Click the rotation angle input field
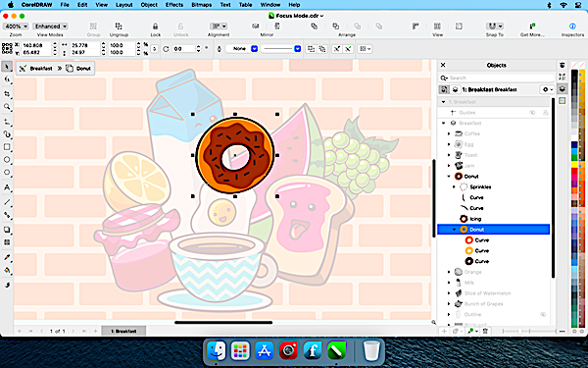The image size is (588, 368). tap(184, 49)
